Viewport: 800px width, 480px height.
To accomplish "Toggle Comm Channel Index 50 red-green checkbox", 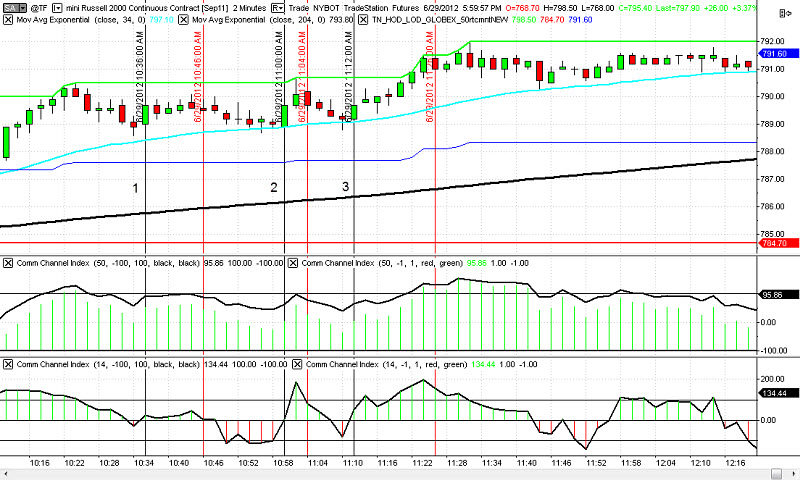I will click(x=293, y=263).
